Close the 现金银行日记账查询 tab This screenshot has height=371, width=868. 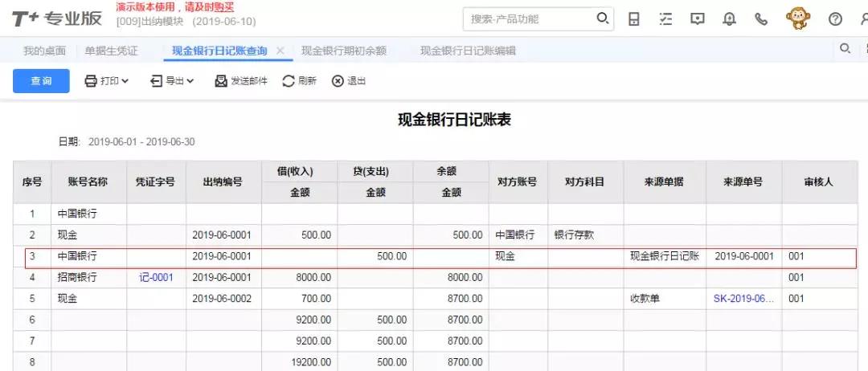(280, 51)
